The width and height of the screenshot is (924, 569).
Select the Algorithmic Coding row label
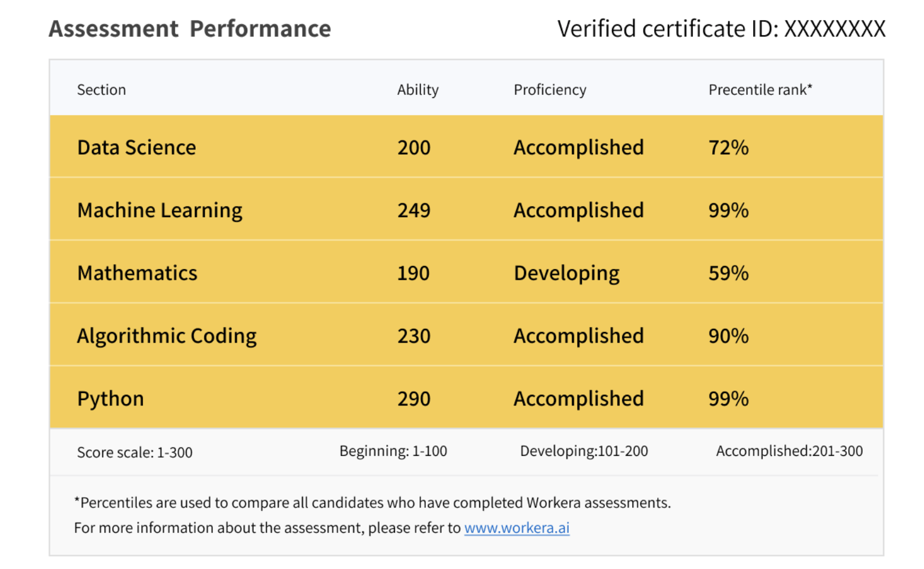click(x=167, y=336)
